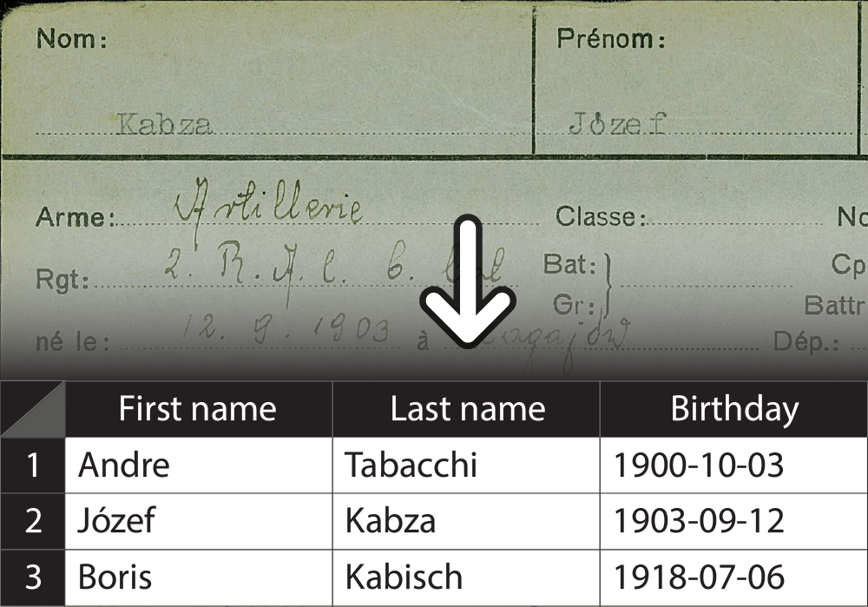Select row 2 header in the table

coord(32,521)
